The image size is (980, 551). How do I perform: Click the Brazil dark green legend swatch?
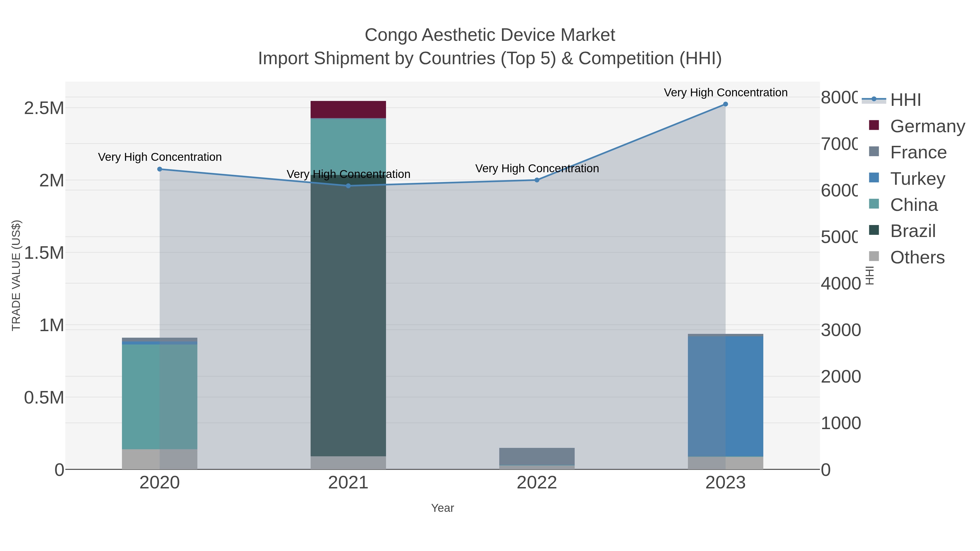(874, 230)
